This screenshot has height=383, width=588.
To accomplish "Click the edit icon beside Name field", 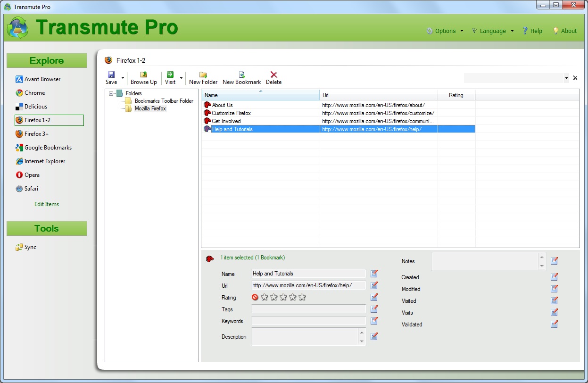I will coord(374,274).
